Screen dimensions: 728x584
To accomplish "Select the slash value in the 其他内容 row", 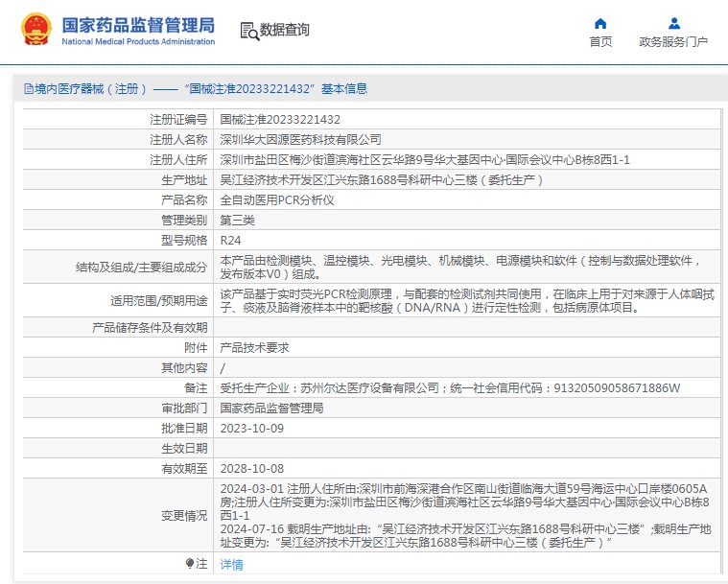I will coord(223,368).
